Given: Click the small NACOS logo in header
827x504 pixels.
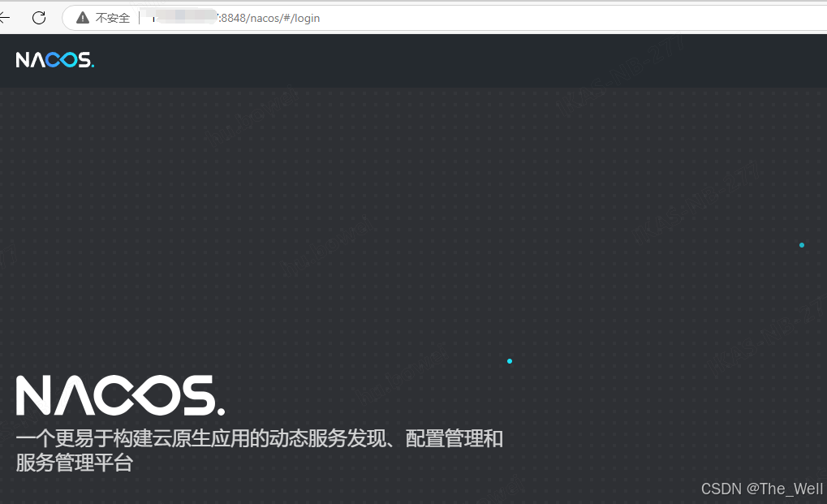Looking at the screenshot, I should click(55, 60).
